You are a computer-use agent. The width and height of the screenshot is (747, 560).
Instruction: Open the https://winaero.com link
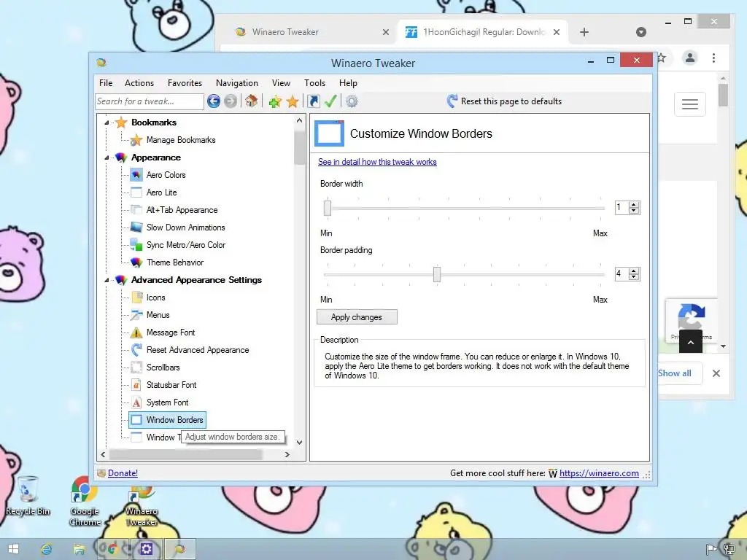click(599, 473)
